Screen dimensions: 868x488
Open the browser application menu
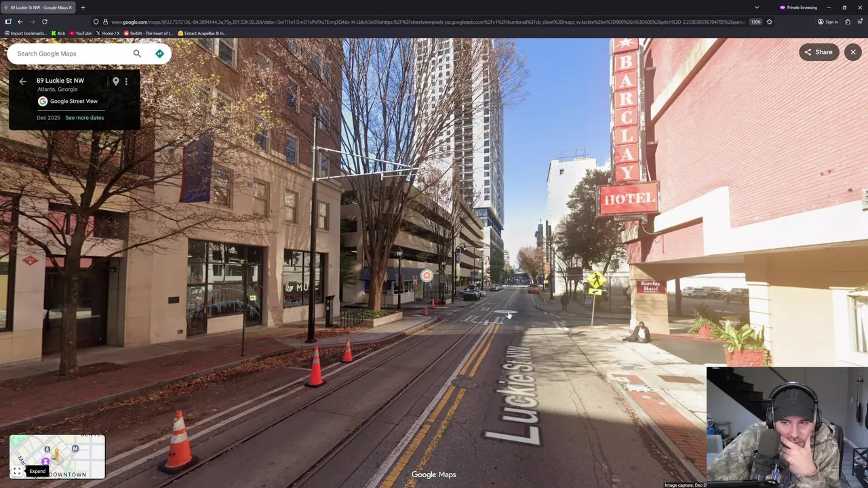(x=860, y=22)
